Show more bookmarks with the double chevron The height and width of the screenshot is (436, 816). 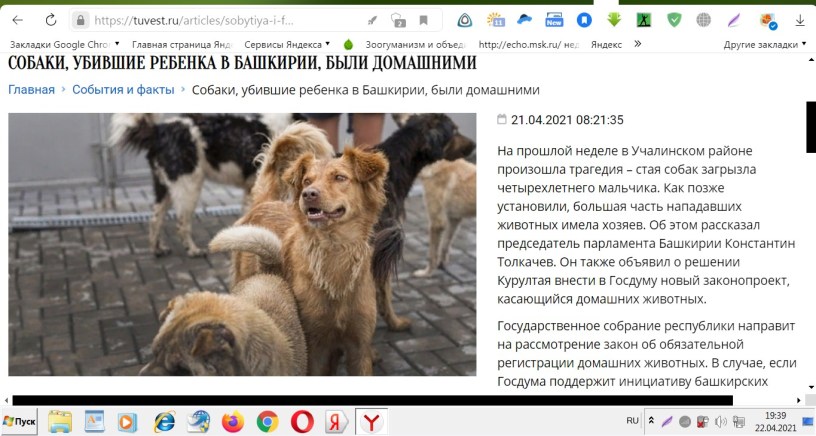tap(638, 44)
